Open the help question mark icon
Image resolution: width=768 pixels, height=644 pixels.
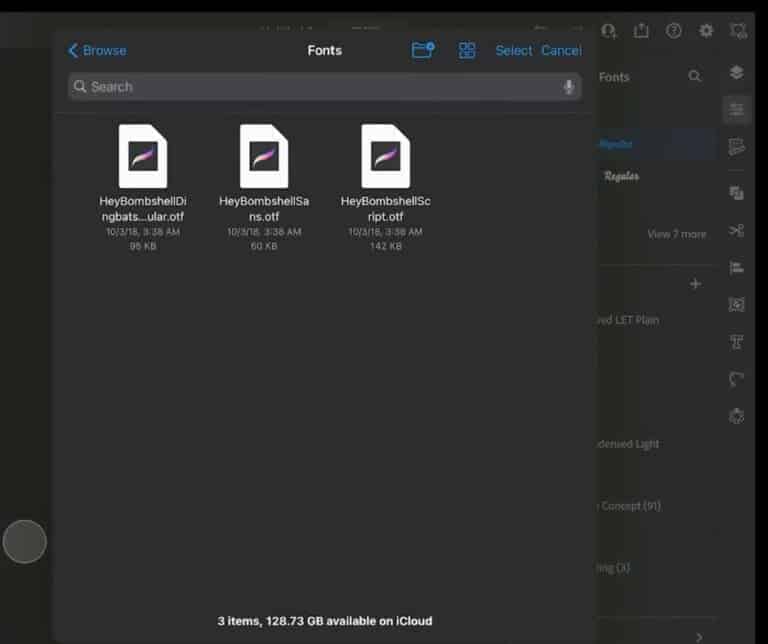[x=674, y=31]
